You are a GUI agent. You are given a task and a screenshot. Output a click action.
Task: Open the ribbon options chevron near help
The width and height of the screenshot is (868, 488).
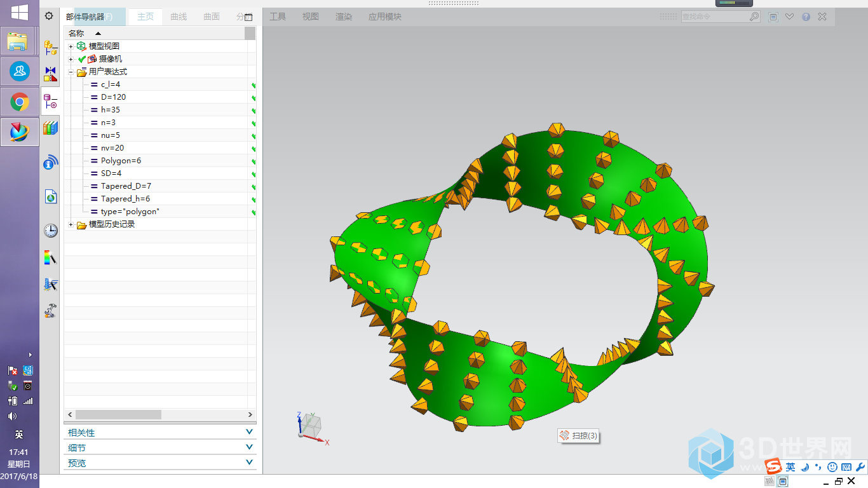[789, 17]
